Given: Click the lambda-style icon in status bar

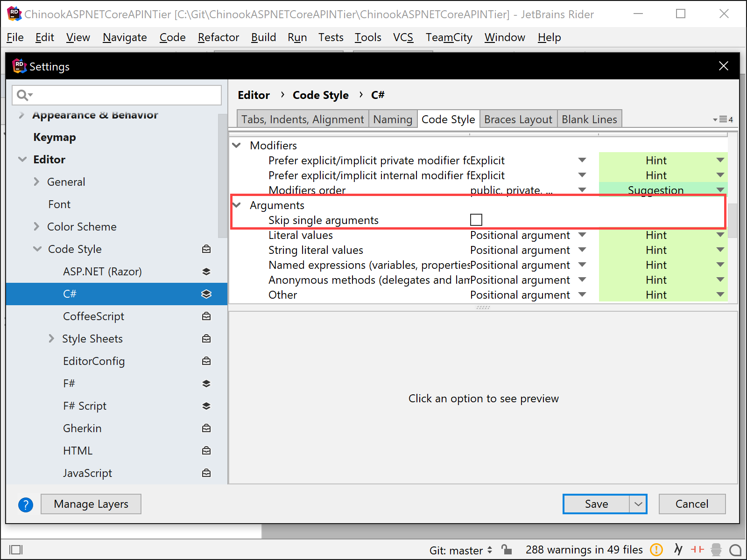Looking at the screenshot, I should pos(678,550).
